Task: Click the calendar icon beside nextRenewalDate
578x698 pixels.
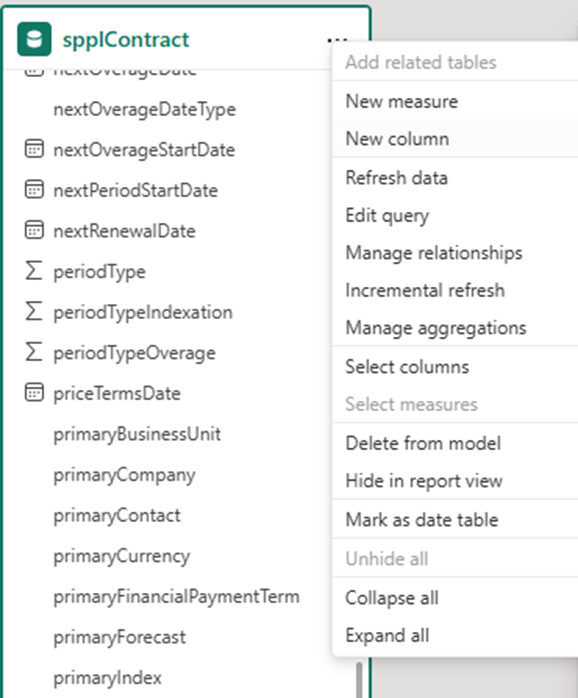Action: [34, 230]
